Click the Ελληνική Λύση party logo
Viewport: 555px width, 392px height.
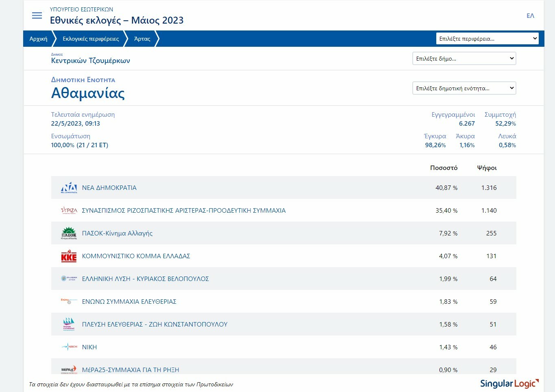point(69,279)
